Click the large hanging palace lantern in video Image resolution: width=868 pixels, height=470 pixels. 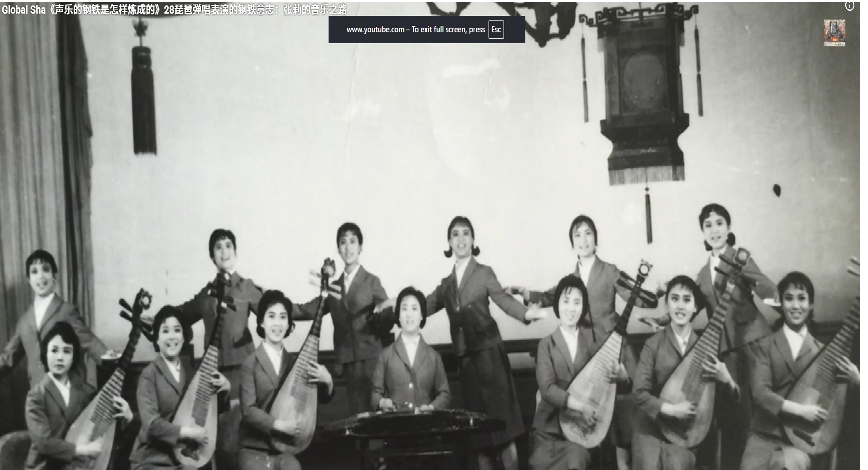pos(642,100)
